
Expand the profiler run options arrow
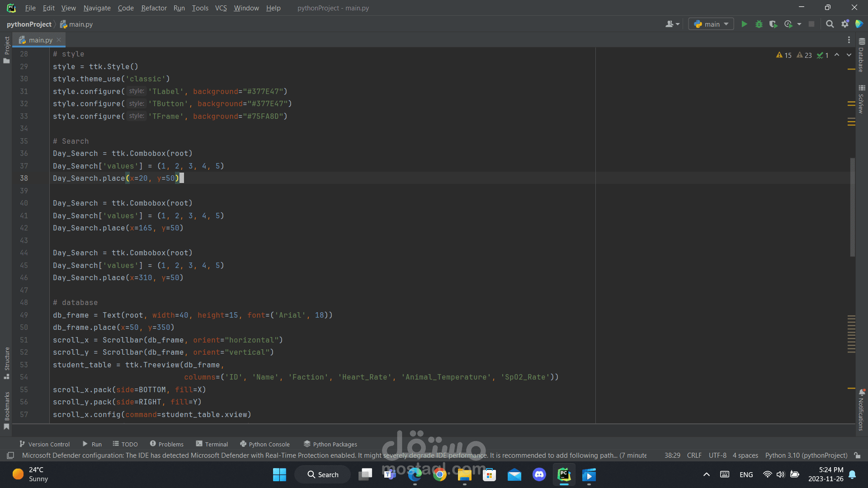click(799, 24)
